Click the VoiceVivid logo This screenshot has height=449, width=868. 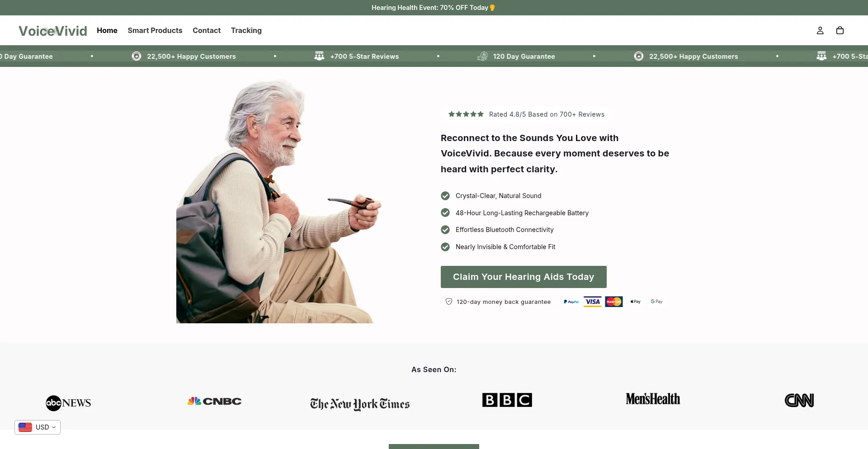click(x=53, y=31)
